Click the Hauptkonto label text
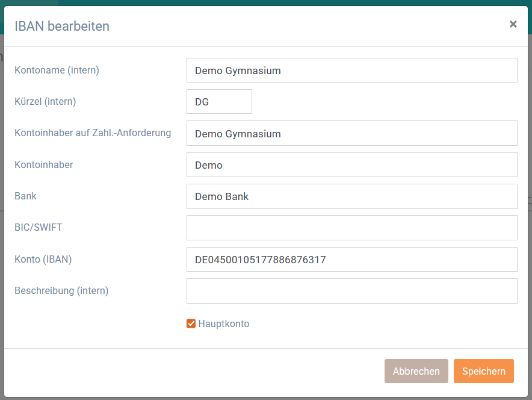Image resolution: width=532 pixels, height=400 pixels. pos(224,323)
